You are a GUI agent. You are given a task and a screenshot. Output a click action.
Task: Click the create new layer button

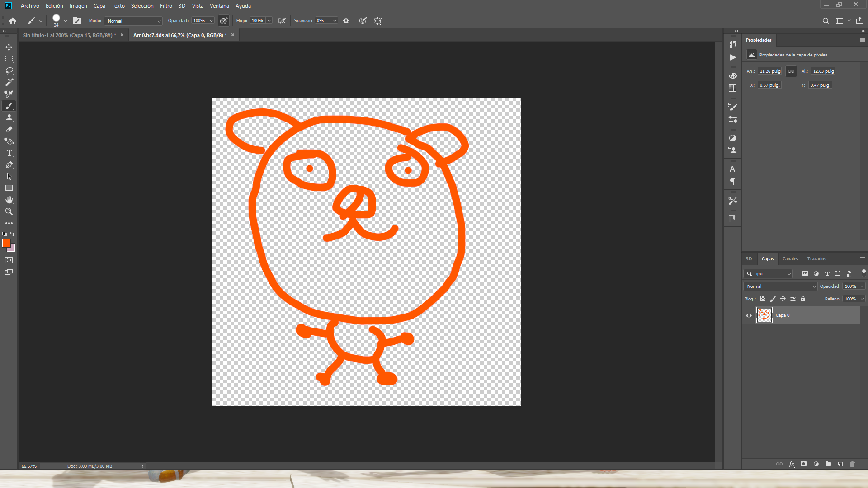click(x=840, y=464)
